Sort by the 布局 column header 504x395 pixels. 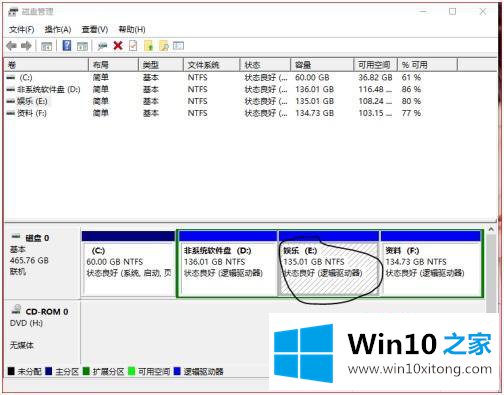tap(113, 65)
